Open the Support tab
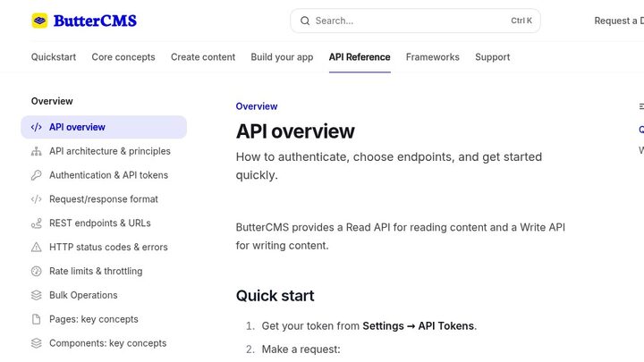 (493, 57)
